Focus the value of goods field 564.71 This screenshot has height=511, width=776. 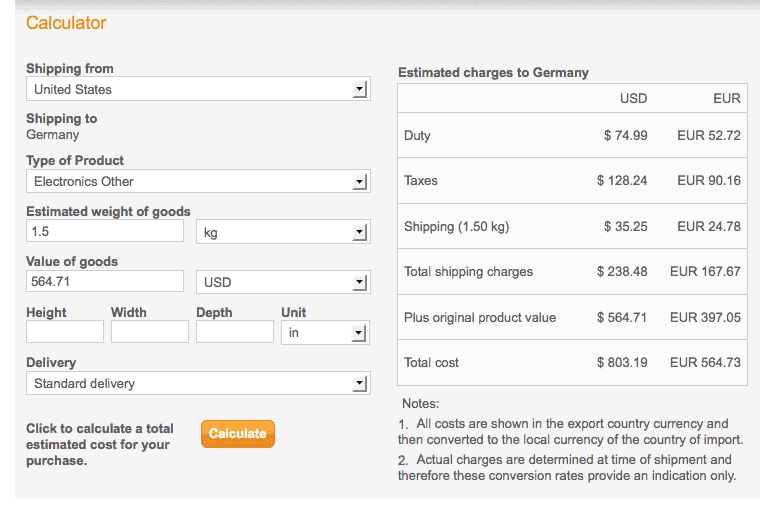(105, 281)
